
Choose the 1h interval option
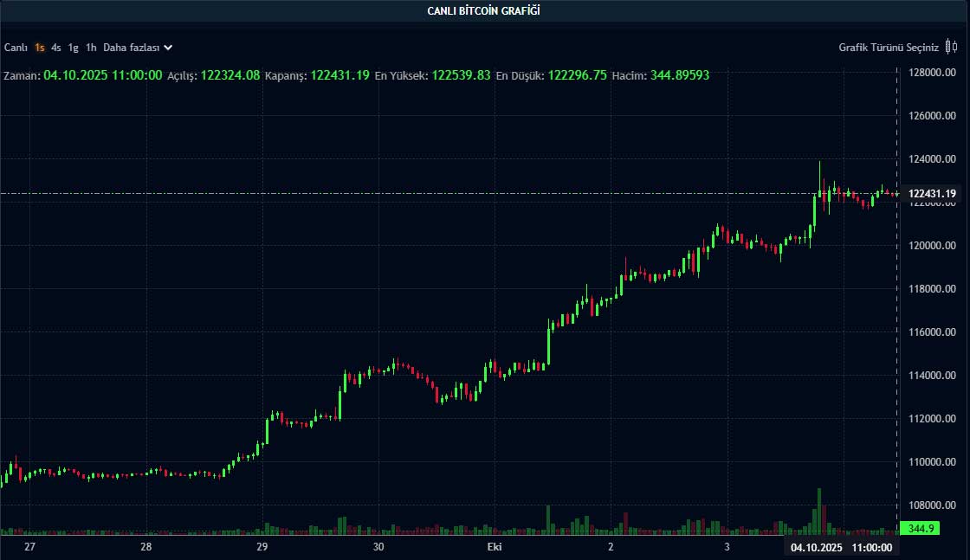coord(91,48)
